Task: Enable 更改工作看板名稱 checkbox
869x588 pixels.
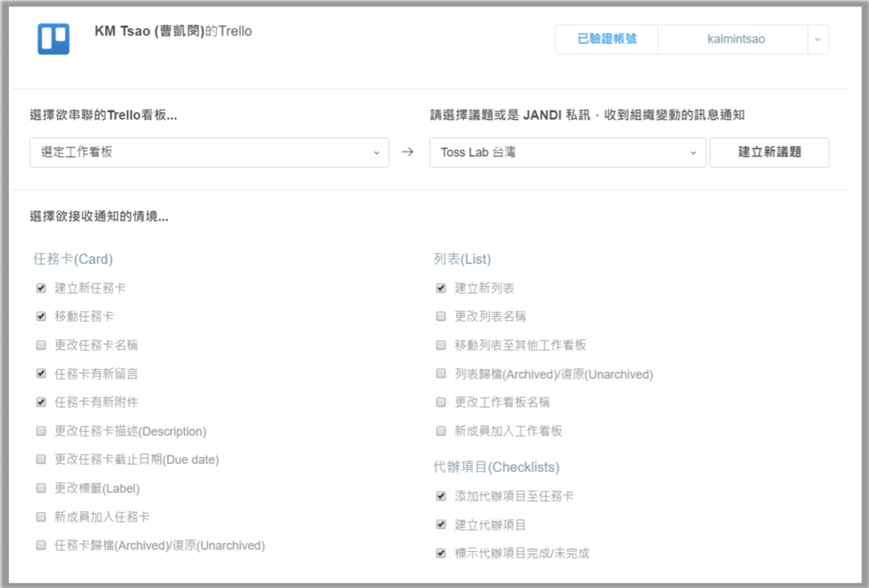Action: [x=441, y=402]
